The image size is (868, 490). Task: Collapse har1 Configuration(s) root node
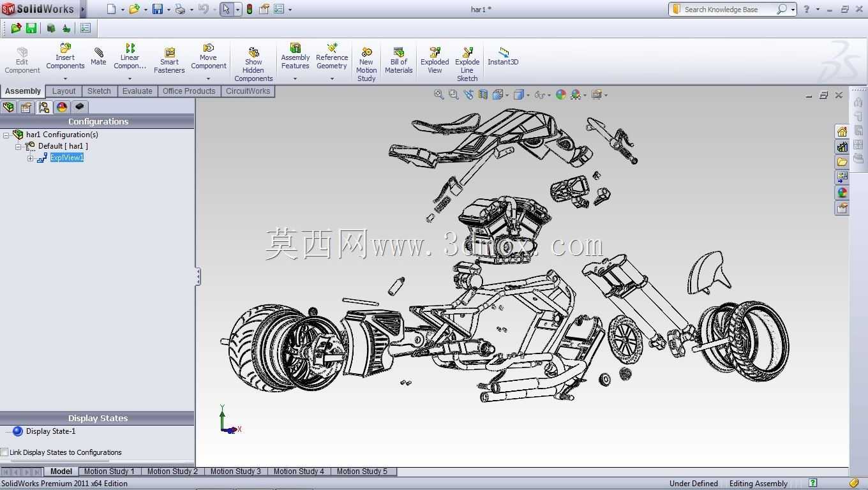[6, 135]
